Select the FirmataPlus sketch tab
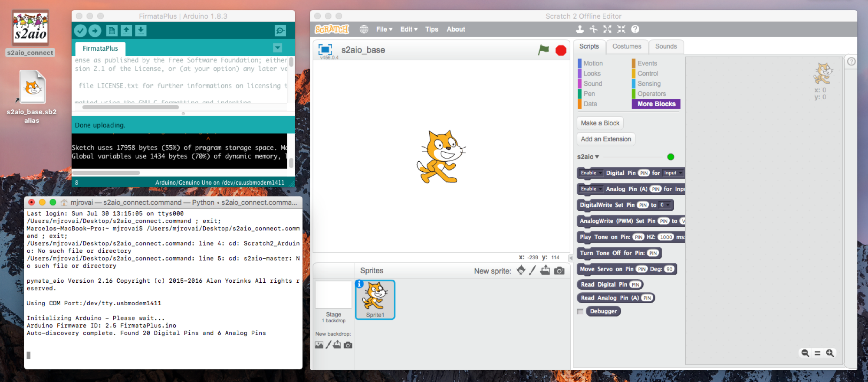 (x=100, y=49)
